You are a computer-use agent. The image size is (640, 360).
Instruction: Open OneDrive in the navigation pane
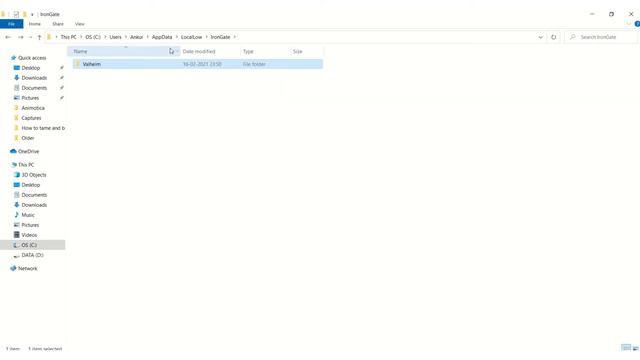[28, 151]
